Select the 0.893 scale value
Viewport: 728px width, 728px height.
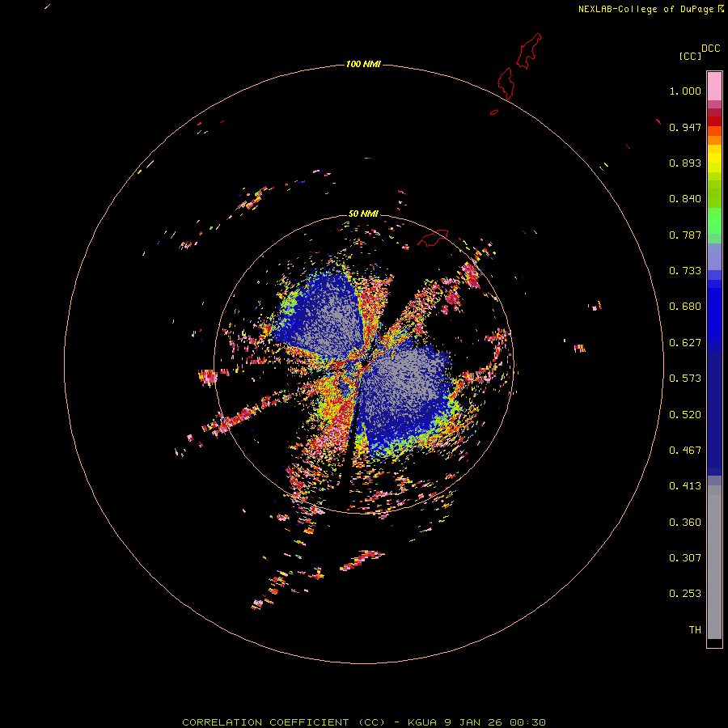[x=685, y=163]
